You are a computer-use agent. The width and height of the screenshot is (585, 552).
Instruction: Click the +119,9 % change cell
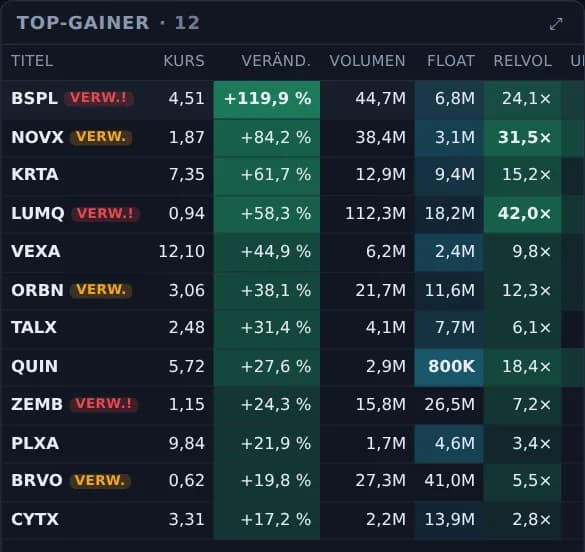tap(267, 99)
